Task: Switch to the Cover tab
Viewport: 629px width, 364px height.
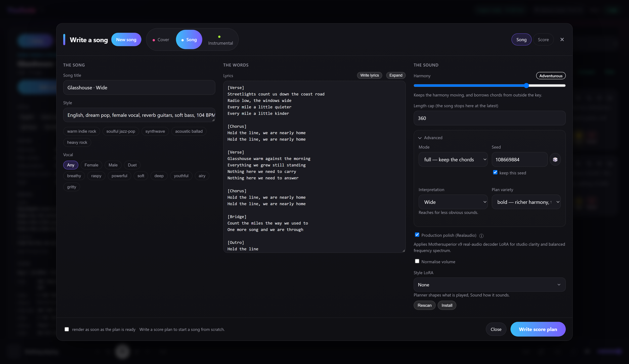Action: pyautogui.click(x=161, y=40)
